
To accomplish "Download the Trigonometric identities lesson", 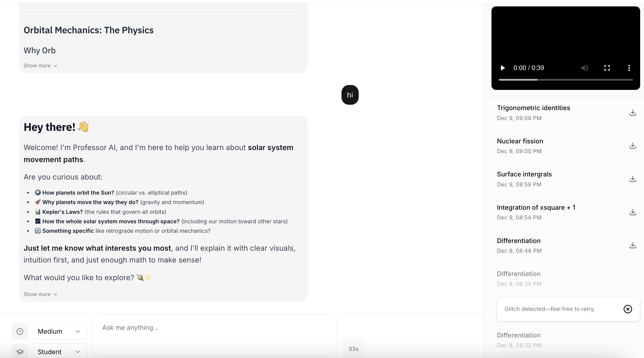I will point(633,113).
